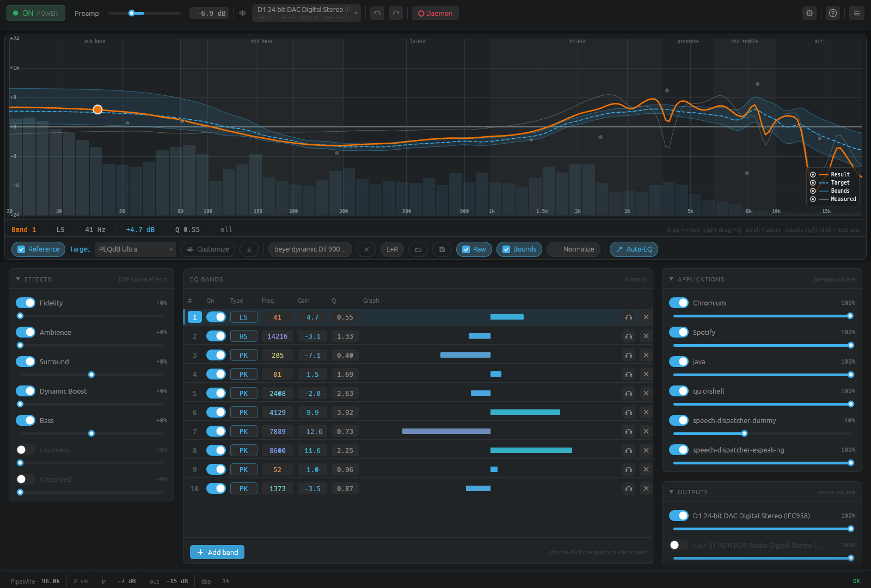Change band 1 LS filter type

pos(243,317)
